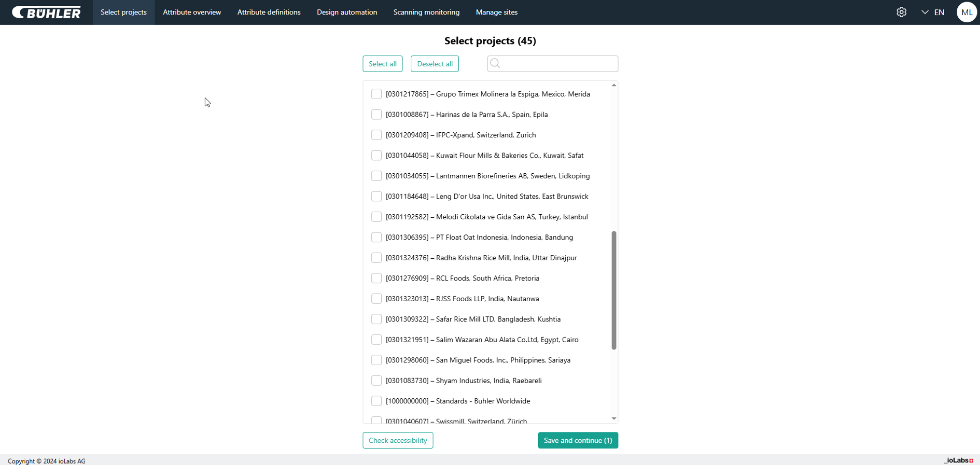Click text "[0301209408] – IFPC-Xpand, Switzerland, Zurich"
The height and width of the screenshot is (465, 980).
(461, 135)
